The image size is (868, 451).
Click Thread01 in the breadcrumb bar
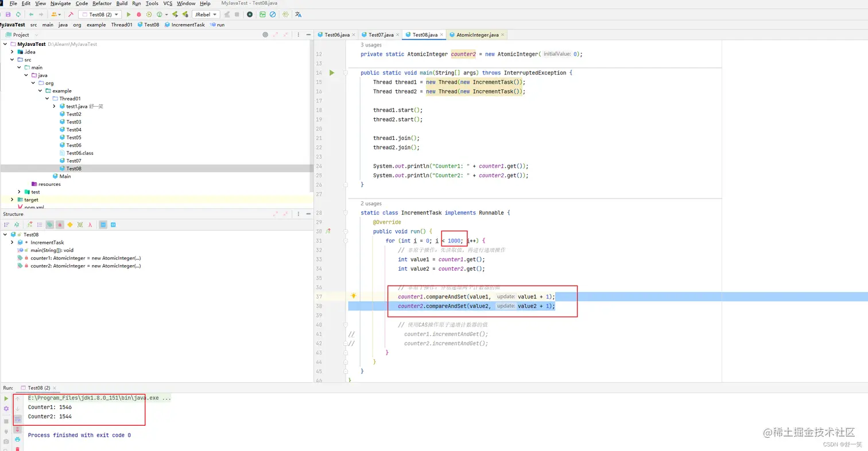[122, 25]
